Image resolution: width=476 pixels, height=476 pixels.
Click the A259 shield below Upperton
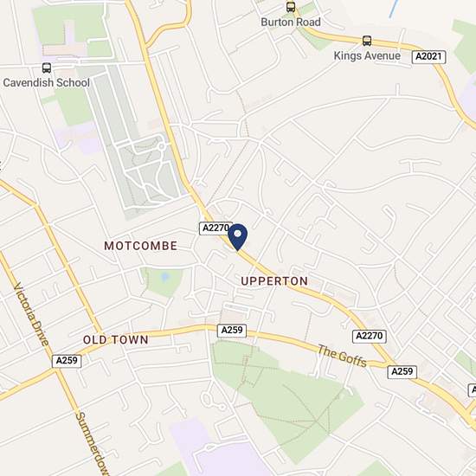[232, 331]
